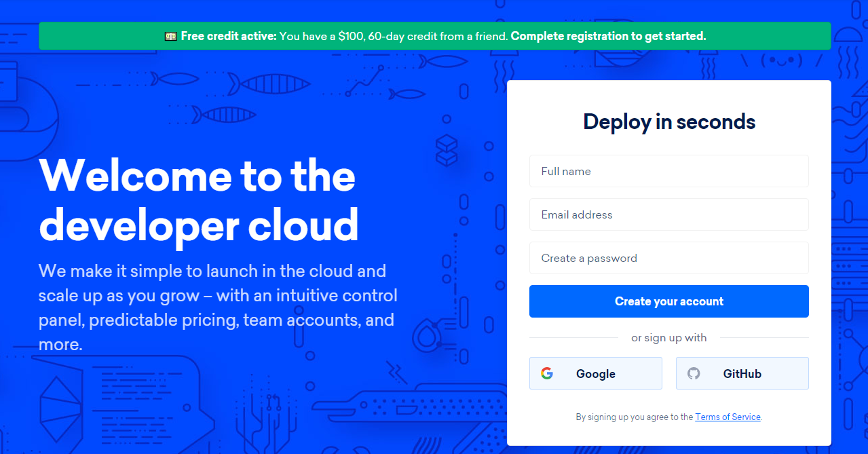The height and width of the screenshot is (454, 868).
Task: Sign up with GitHub button
Action: point(742,373)
